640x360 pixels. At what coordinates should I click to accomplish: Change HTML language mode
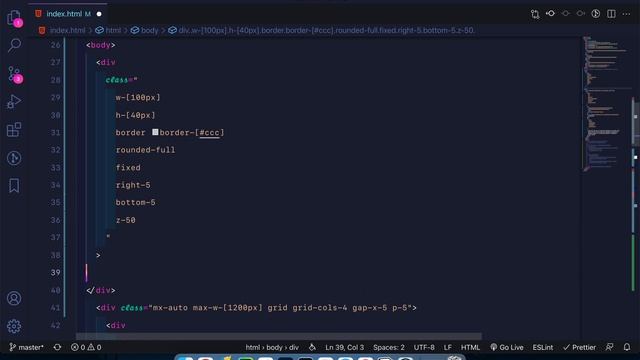[470, 347]
